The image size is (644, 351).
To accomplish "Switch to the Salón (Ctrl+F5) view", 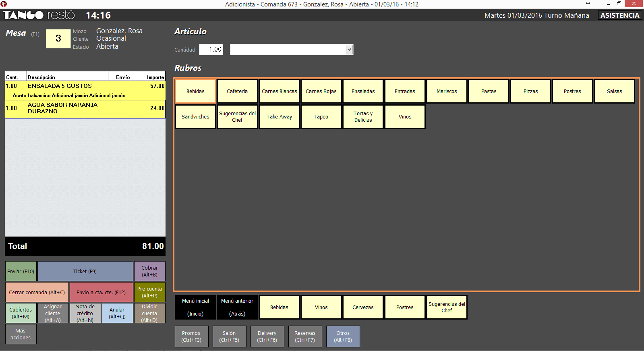I will tap(229, 336).
